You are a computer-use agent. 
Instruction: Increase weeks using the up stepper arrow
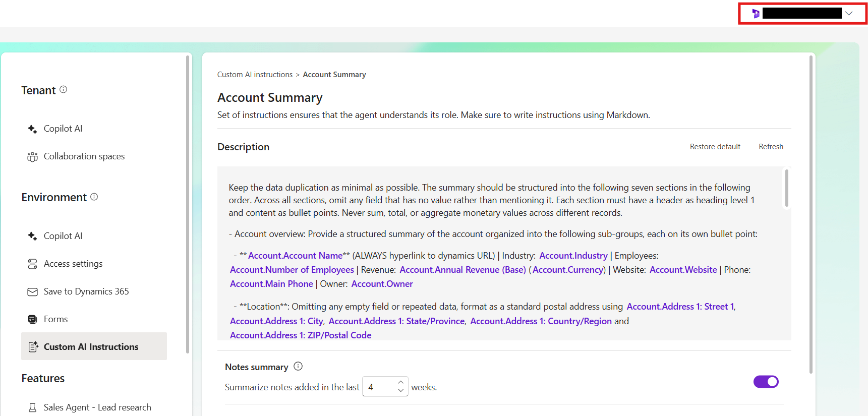coord(400,382)
